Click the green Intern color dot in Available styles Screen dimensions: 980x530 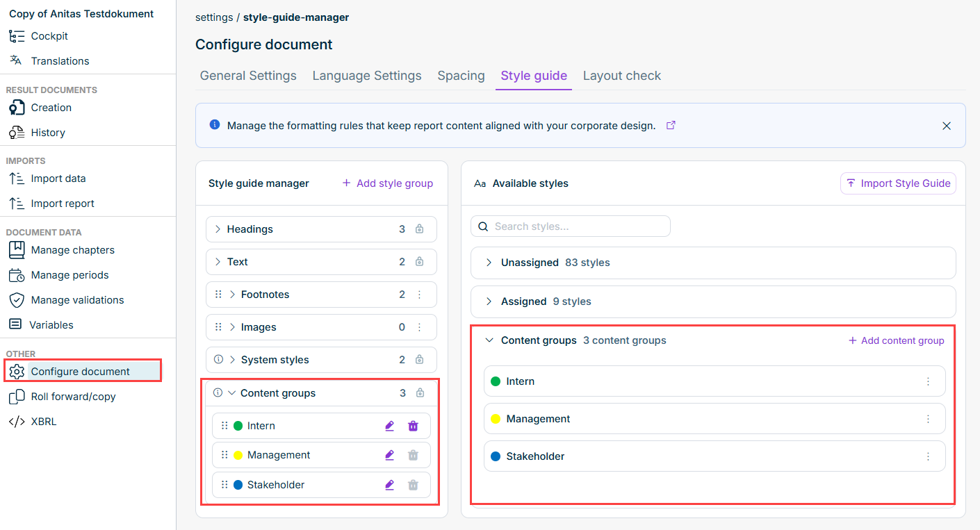click(496, 381)
